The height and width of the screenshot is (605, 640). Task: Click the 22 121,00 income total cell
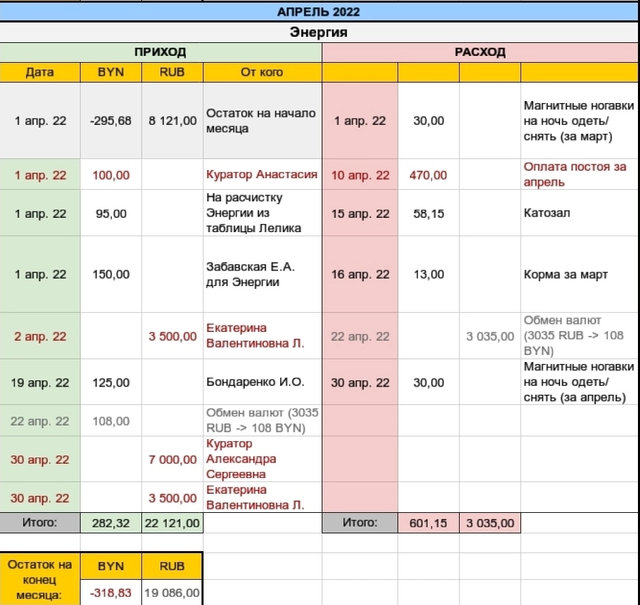pyautogui.click(x=172, y=522)
